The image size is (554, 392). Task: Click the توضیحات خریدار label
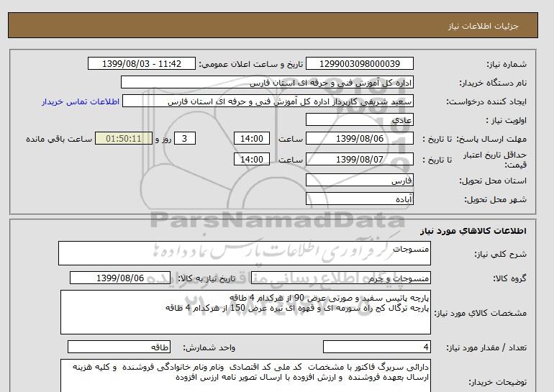coord(497,382)
